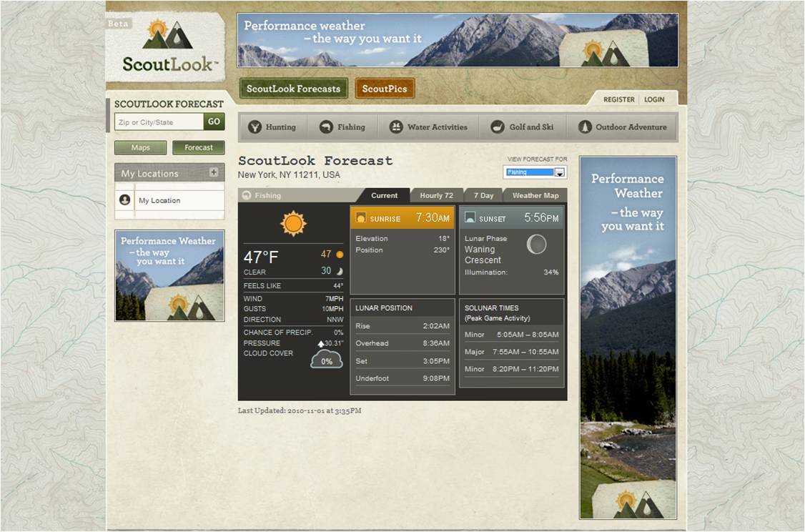The image size is (805, 532).
Task: Click the ScoutLook logo
Action: click(x=169, y=46)
